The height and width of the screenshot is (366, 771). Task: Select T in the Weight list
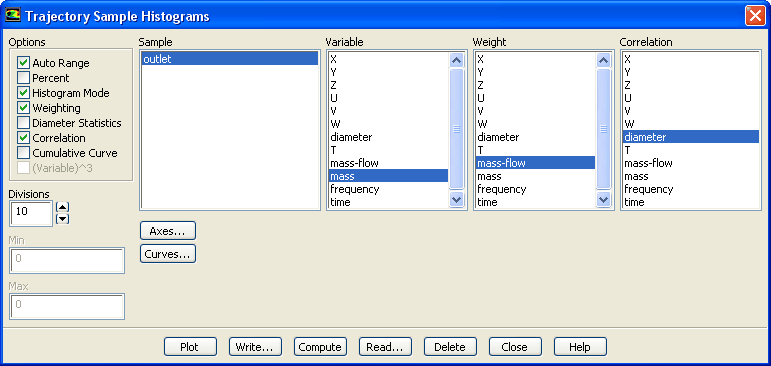535,150
